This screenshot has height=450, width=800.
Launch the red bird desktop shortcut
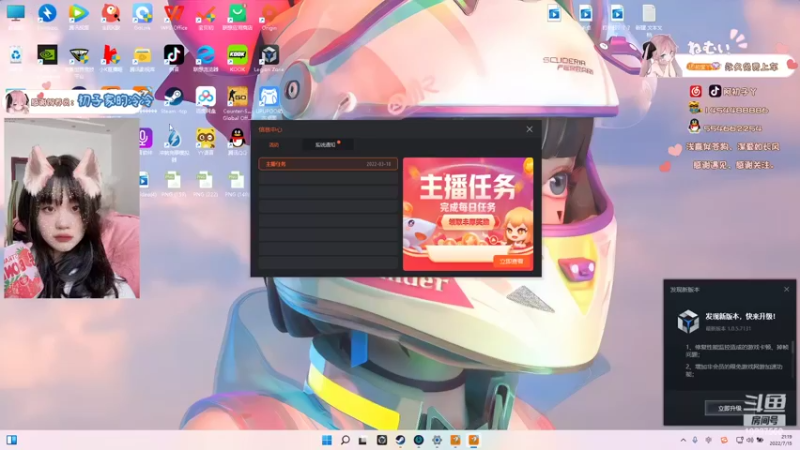(x=111, y=13)
